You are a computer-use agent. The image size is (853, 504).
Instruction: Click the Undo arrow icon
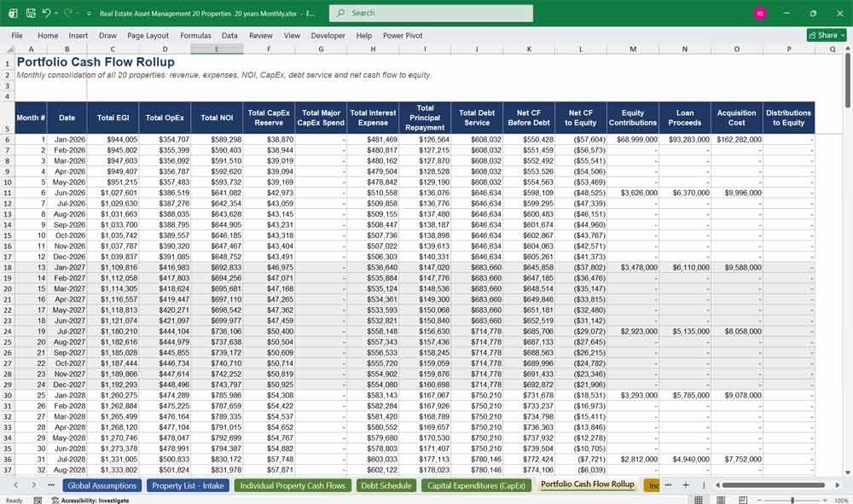(x=46, y=13)
